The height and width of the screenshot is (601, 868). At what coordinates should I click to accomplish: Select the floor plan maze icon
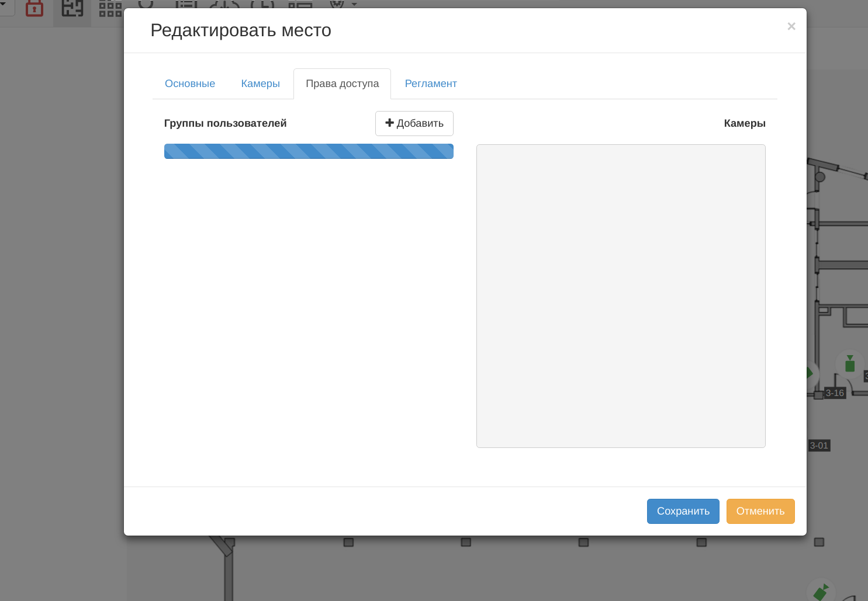click(x=72, y=8)
